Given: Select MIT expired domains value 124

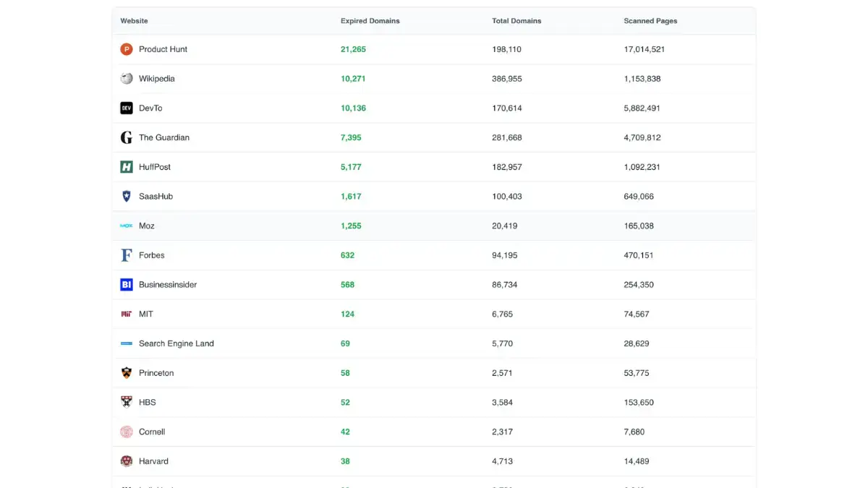Looking at the screenshot, I should point(348,314).
